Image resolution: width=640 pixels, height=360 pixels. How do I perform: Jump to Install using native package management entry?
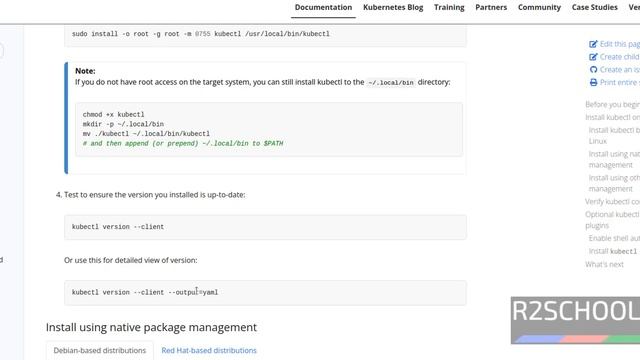pos(614,159)
